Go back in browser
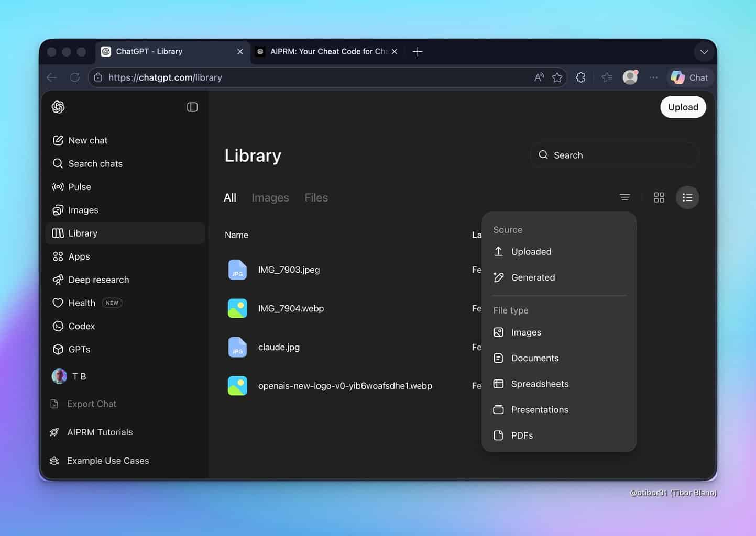756x536 pixels. pos(52,77)
